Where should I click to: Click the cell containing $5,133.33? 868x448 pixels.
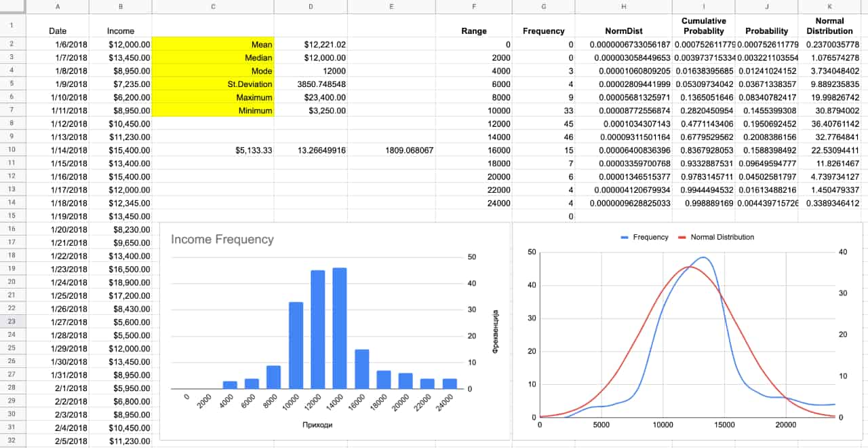(213, 150)
